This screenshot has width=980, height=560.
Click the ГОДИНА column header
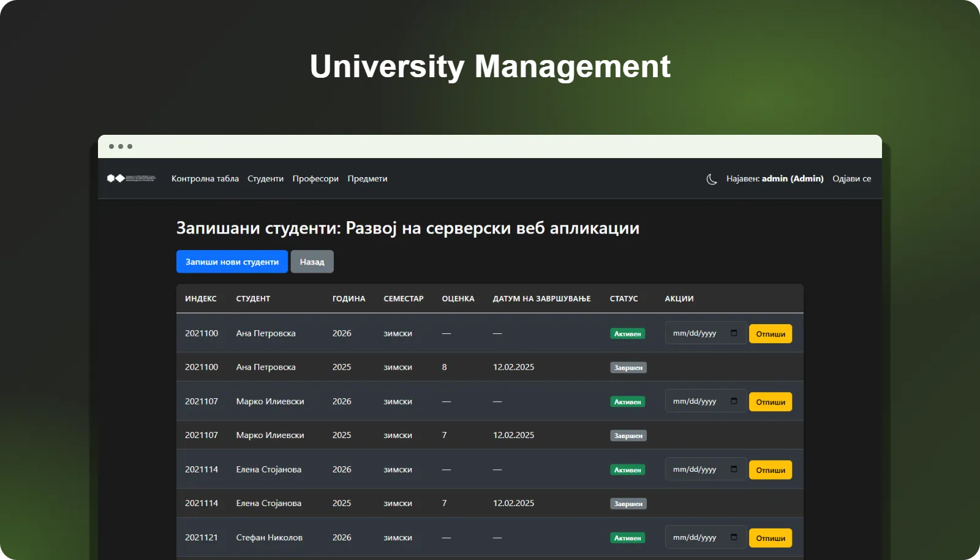pos(349,298)
